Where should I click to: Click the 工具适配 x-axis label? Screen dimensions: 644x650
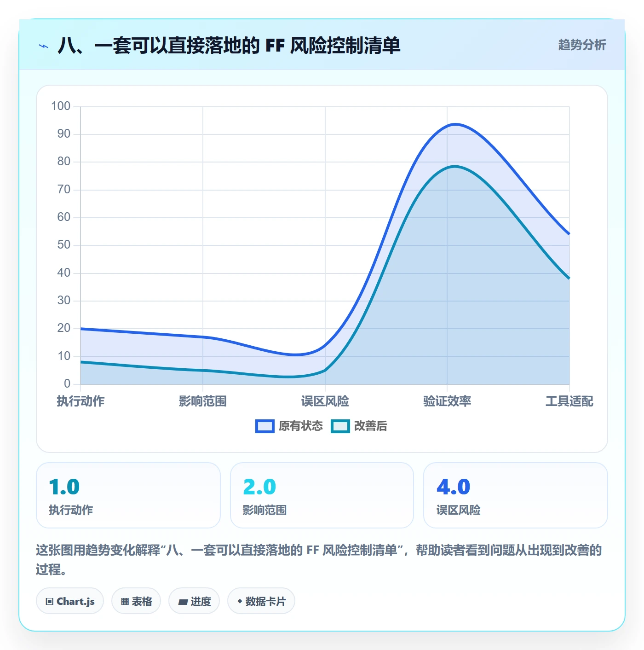point(569,401)
